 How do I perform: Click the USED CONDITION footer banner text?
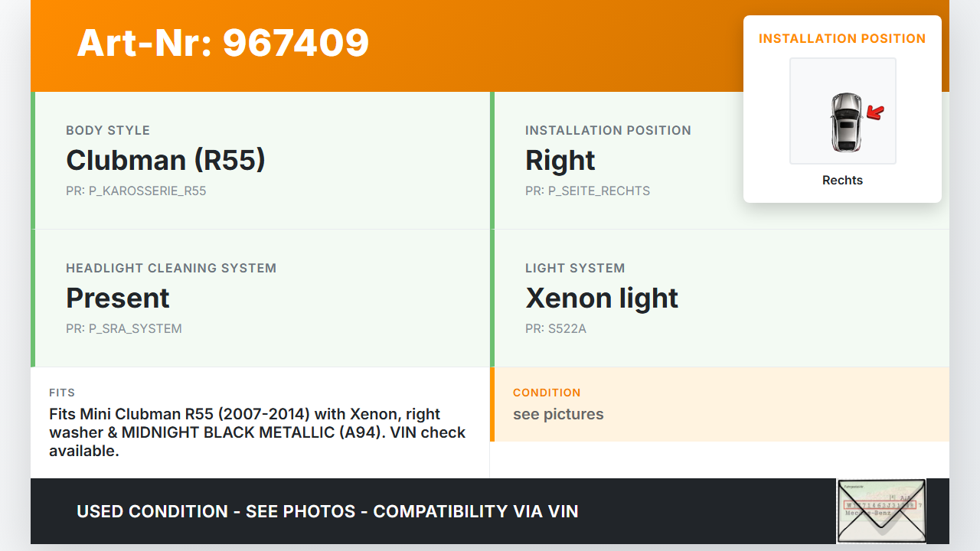coord(327,511)
